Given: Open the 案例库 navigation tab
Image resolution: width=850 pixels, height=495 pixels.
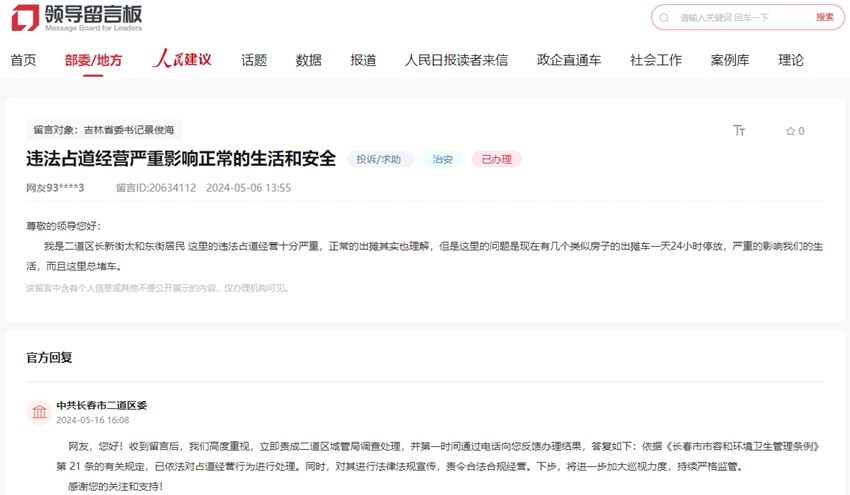Looking at the screenshot, I should tap(730, 60).
